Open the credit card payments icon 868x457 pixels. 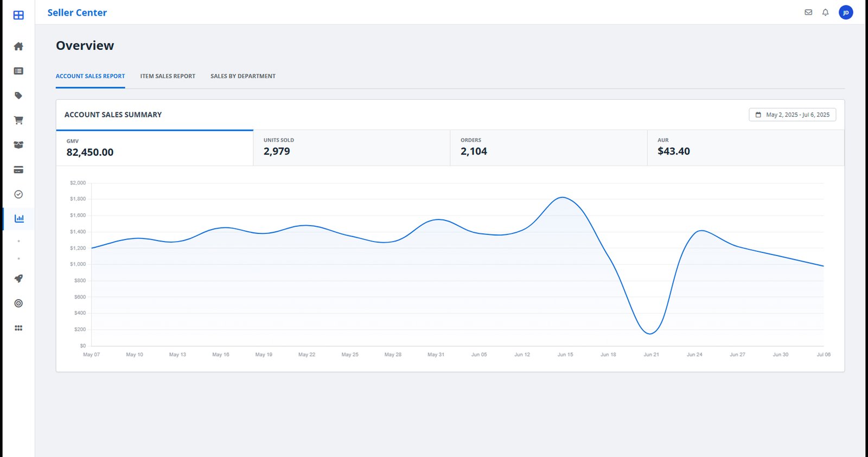pyautogui.click(x=18, y=170)
